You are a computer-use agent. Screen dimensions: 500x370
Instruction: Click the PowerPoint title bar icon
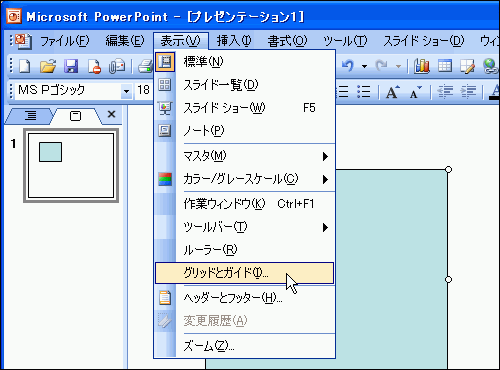click(x=14, y=16)
